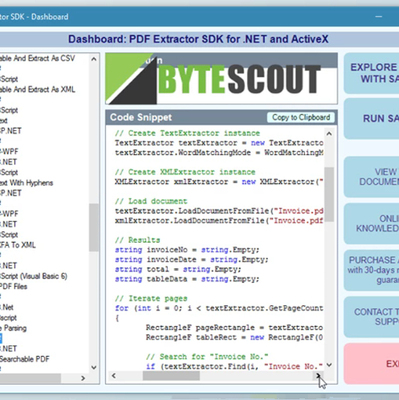Click the ByteScout logo banner
The height and width of the screenshot is (400, 399).
(x=221, y=79)
